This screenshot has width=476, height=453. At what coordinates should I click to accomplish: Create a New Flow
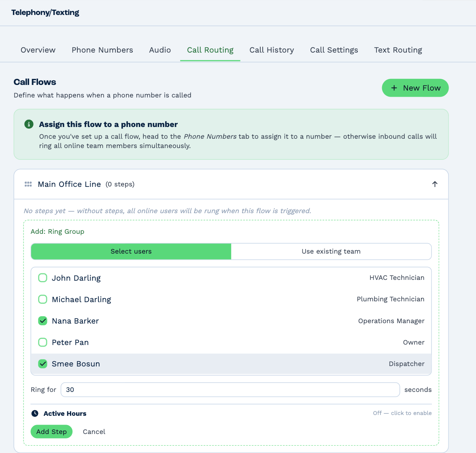tap(415, 88)
